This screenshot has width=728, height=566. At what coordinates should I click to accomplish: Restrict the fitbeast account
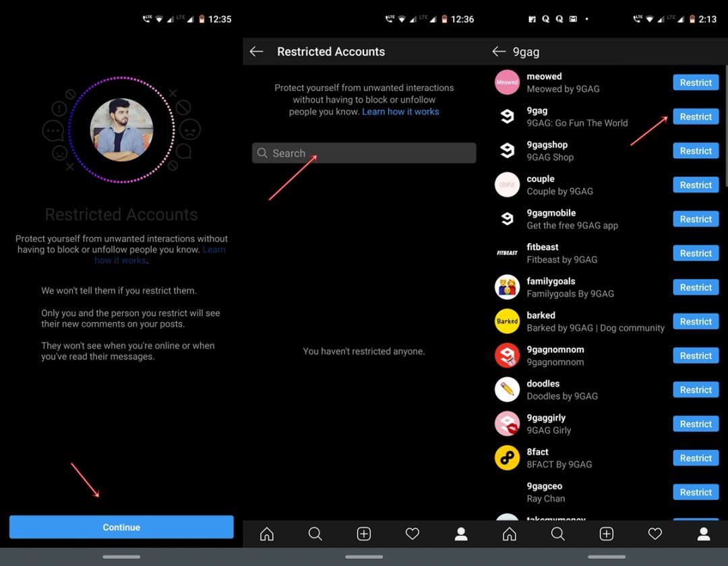point(696,253)
